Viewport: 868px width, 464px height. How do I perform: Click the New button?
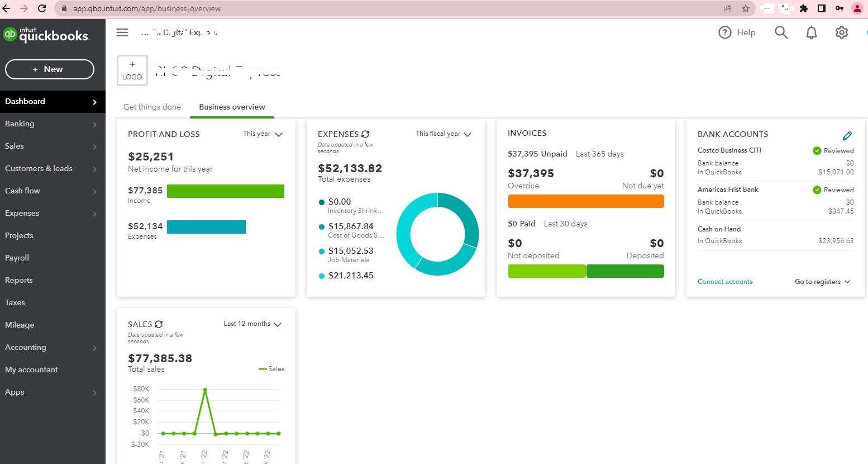click(x=50, y=69)
